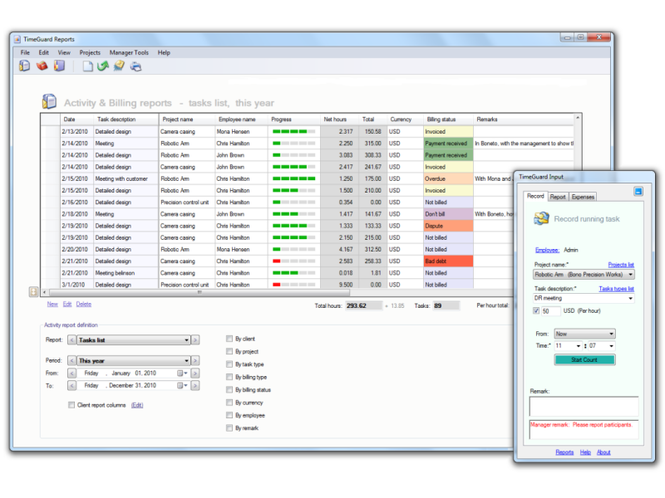Click previous arrow beside To date
Screen dimensions: 665x498
pyautogui.click(x=72, y=386)
